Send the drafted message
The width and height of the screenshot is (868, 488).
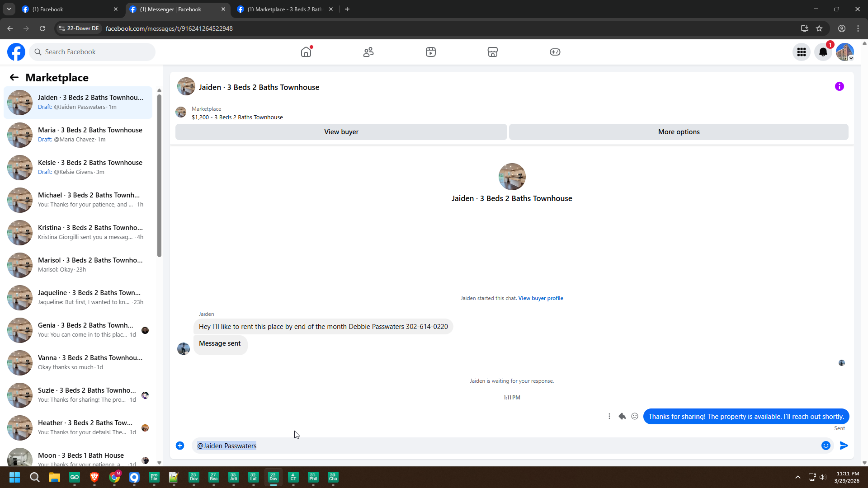(844, 446)
